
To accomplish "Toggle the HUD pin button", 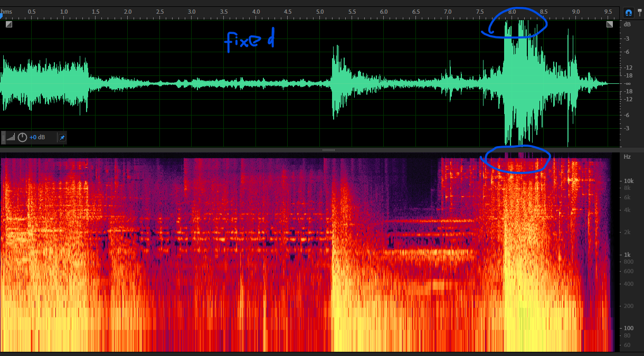I will [x=62, y=138].
